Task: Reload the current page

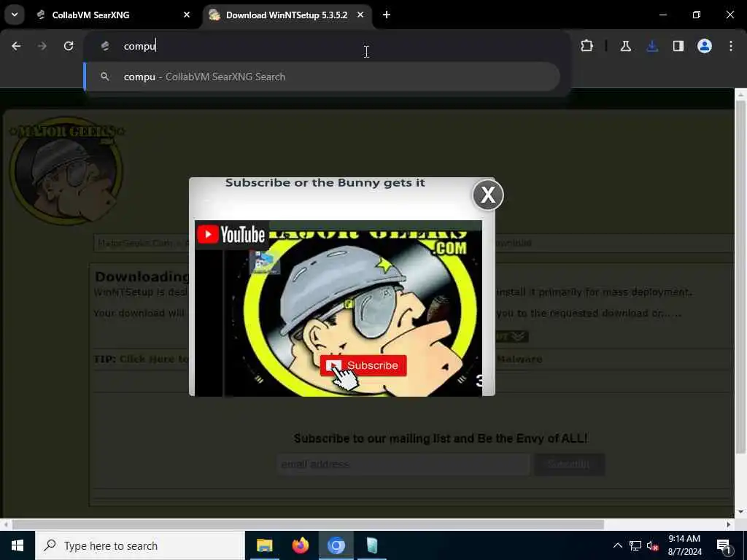Action: pos(69,46)
